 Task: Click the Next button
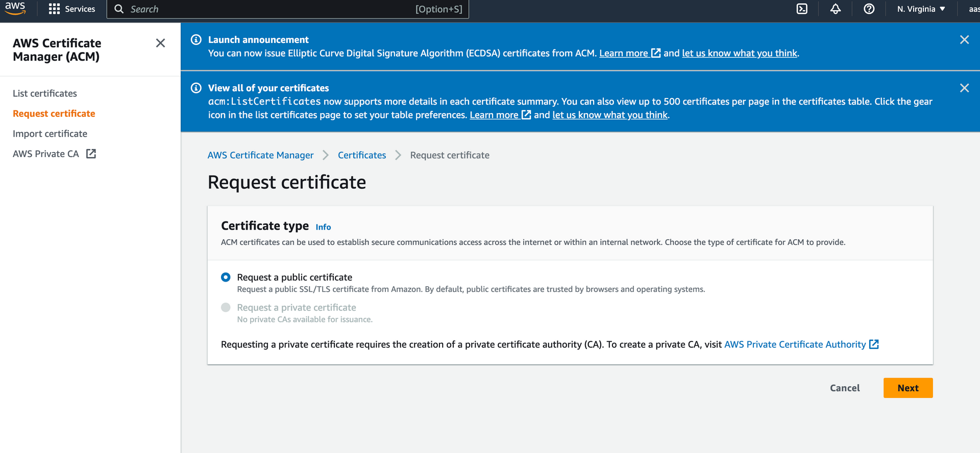pos(908,388)
